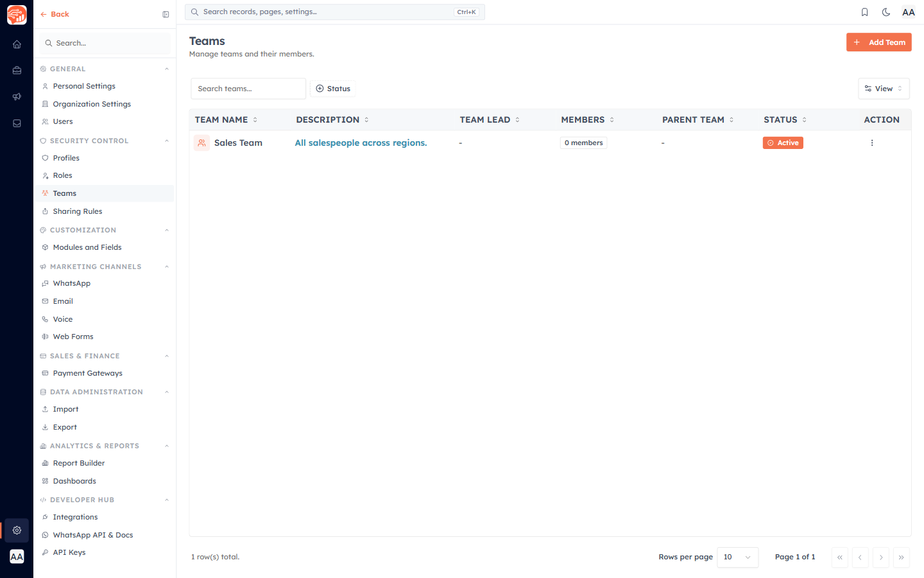This screenshot has width=924, height=578.
Task: Open row actions menu for Sales Team
Action: click(872, 143)
